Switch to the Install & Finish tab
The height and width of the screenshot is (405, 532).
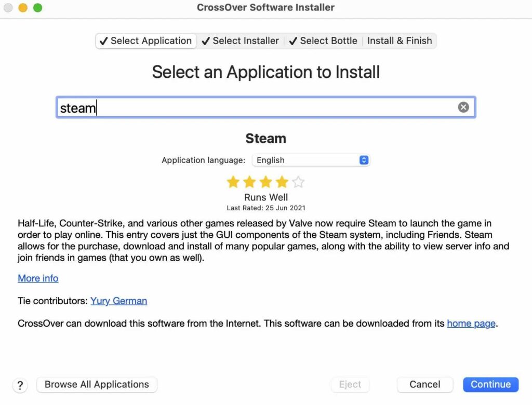[x=400, y=41]
